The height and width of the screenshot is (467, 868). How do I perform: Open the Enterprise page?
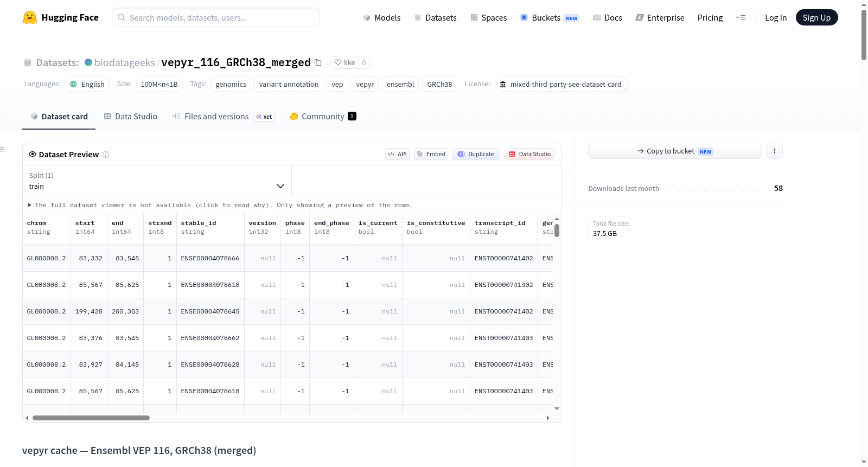click(660, 18)
